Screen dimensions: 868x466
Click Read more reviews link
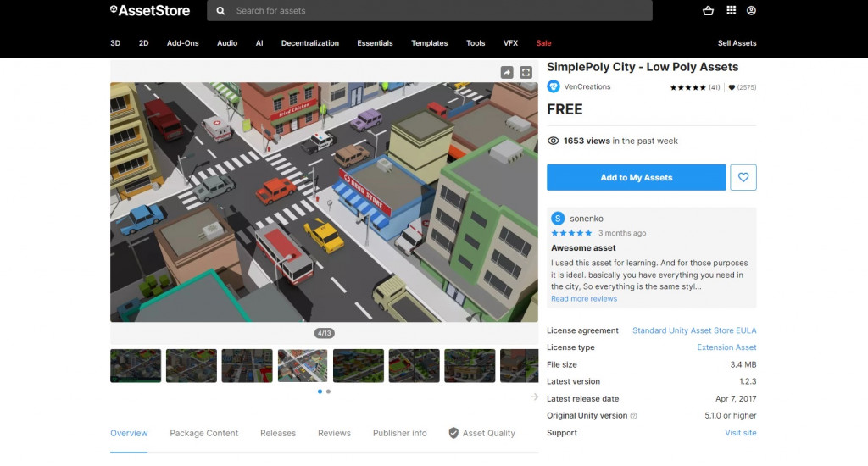(x=583, y=298)
